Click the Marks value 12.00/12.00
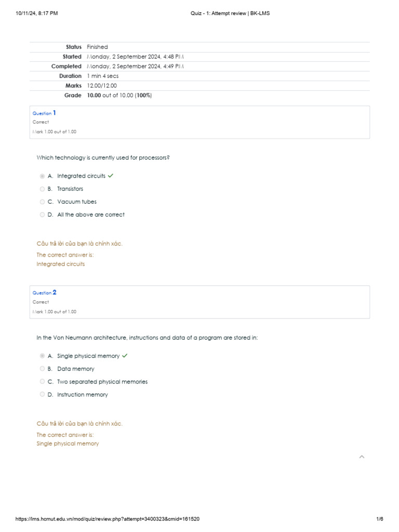 pyautogui.click(x=102, y=86)
